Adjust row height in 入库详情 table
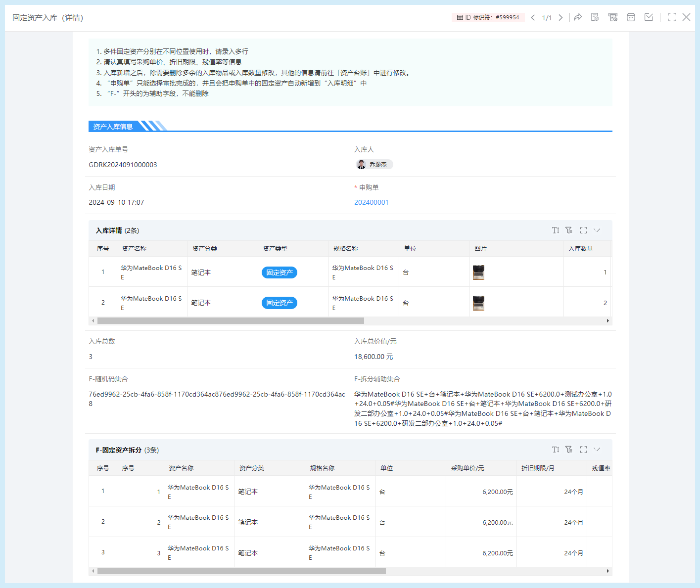 [x=556, y=230]
